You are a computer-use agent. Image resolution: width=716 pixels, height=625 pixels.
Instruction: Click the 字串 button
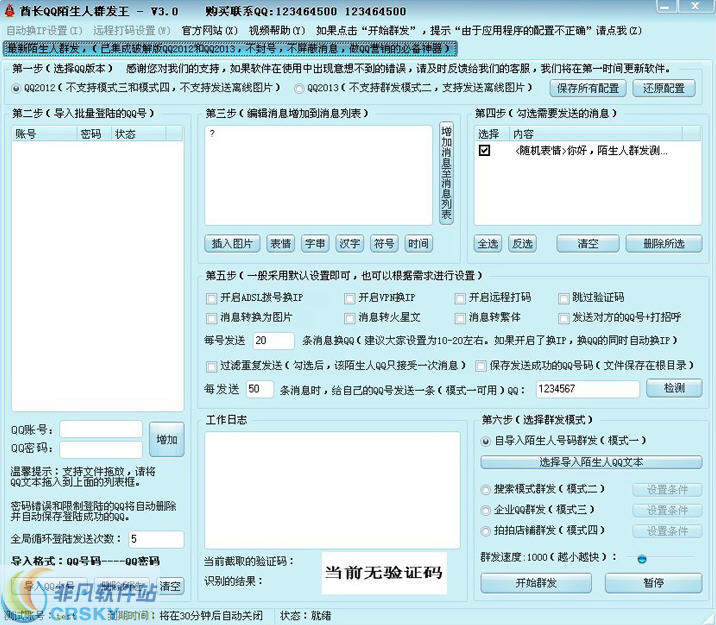pos(315,244)
